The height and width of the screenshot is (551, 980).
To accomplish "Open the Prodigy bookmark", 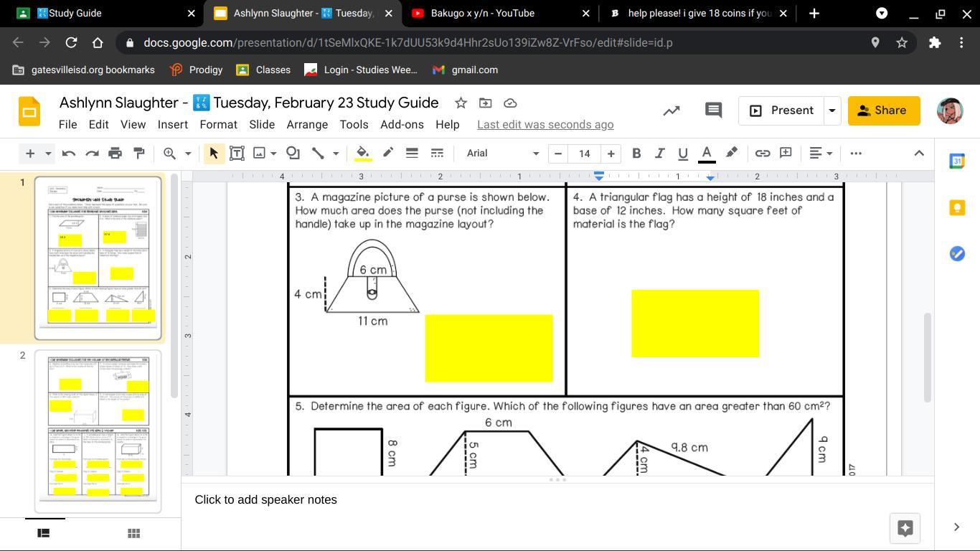I will (x=196, y=70).
